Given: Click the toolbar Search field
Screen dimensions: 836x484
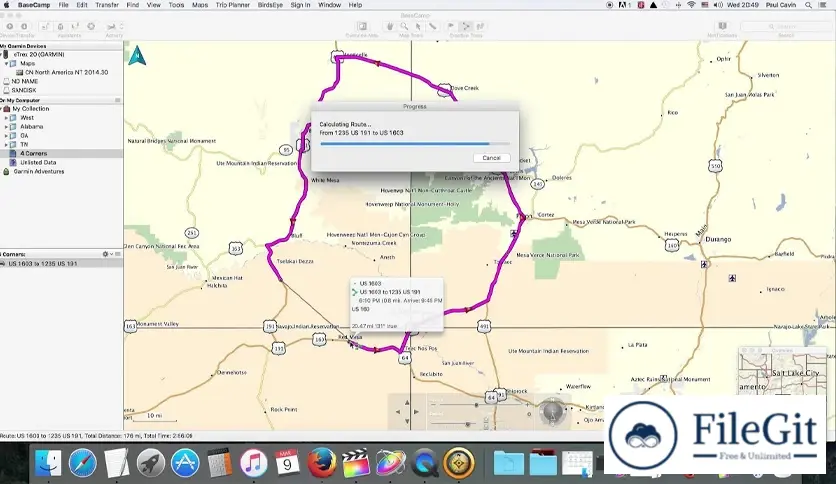Looking at the screenshot, I should tap(786, 27).
